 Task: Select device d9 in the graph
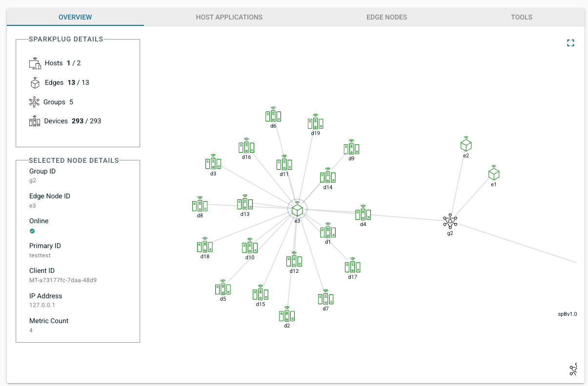click(x=351, y=147)
